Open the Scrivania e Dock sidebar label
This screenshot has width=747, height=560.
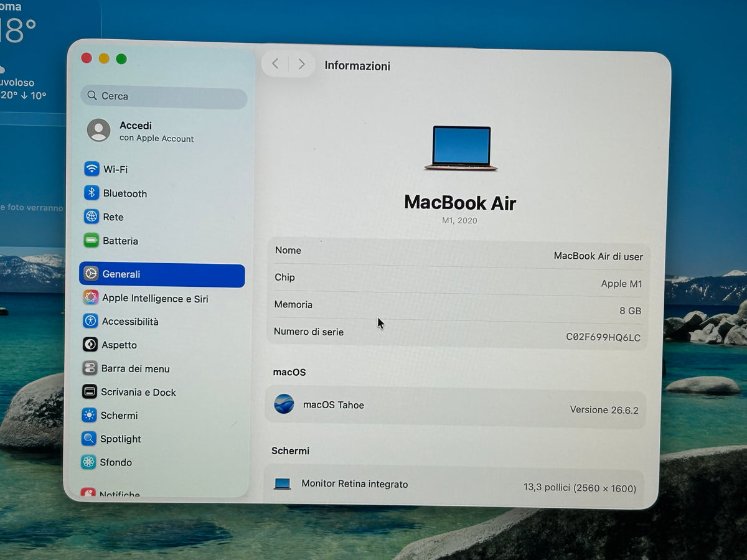(x=138, y=392)
